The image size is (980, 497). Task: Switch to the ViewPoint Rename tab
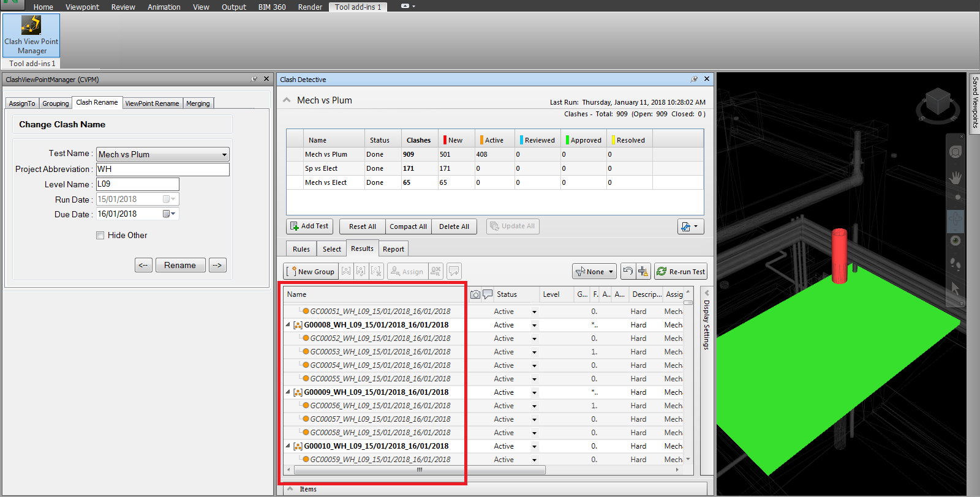153,103
